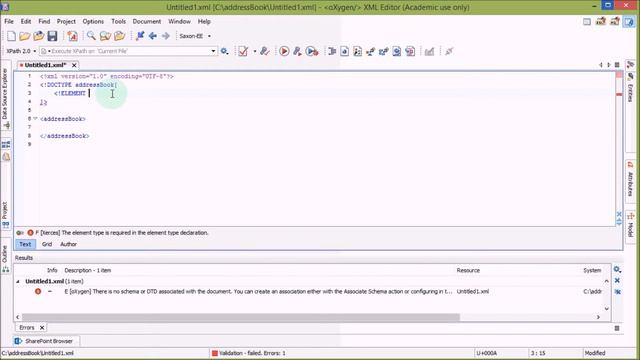Switch to Text editing mode
The width and height of the screenshot is (640, 360).
point(25,244)
